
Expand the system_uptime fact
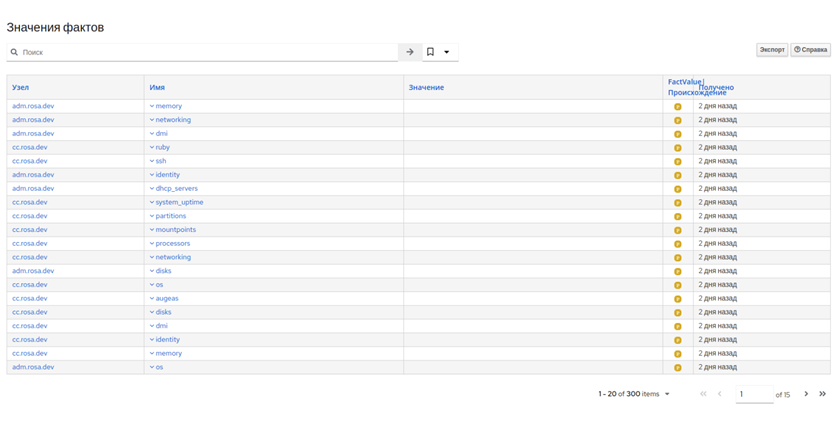point(177,202)
